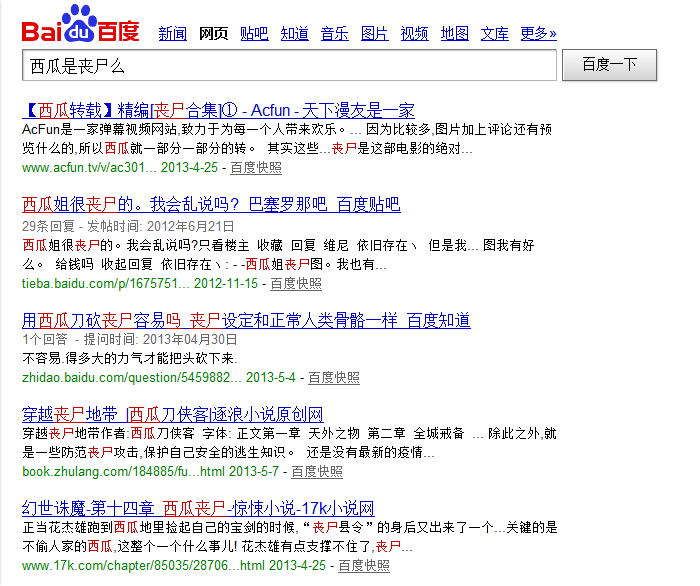The width and height of the screenshot is (700, 586).
Task: Open 百度快照 for the acfun.tv result
Action: 256,168
